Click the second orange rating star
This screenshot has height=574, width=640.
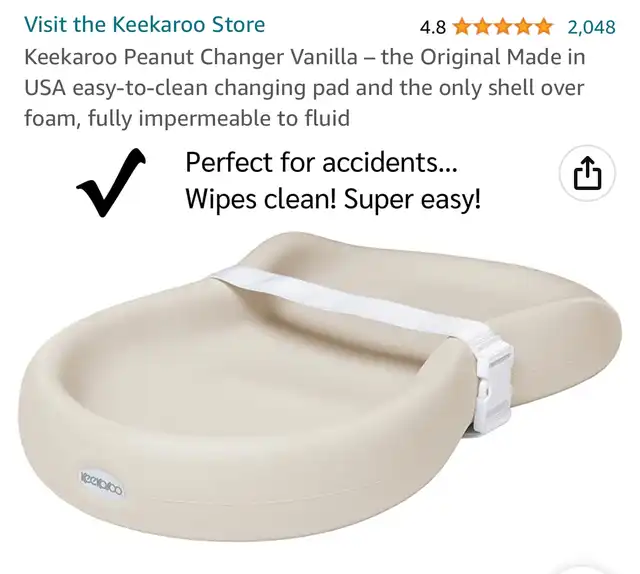coord(482,27)
